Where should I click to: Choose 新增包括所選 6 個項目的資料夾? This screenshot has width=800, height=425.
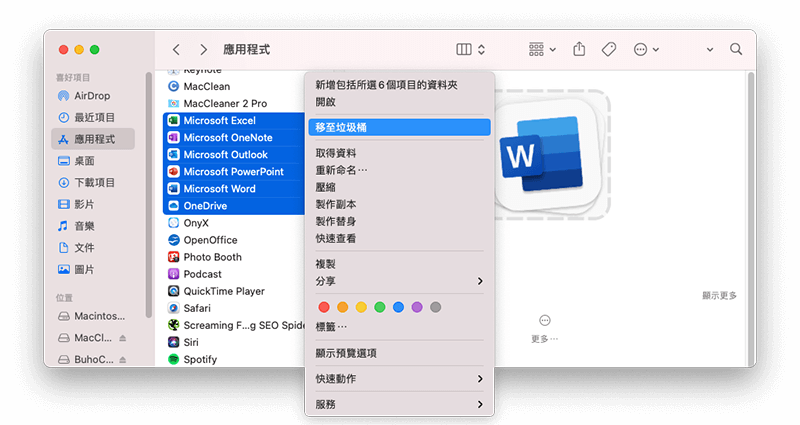tap(399, 85)
